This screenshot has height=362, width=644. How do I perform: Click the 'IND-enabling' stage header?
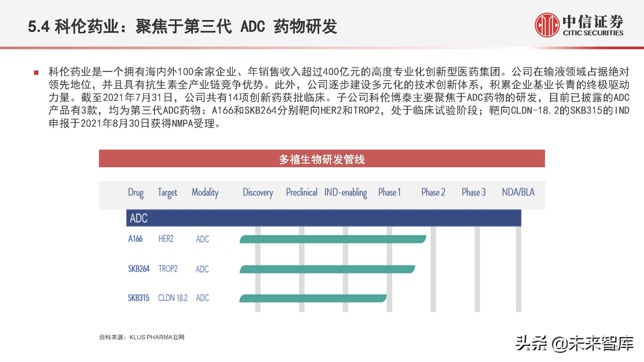tap(346, 193)
